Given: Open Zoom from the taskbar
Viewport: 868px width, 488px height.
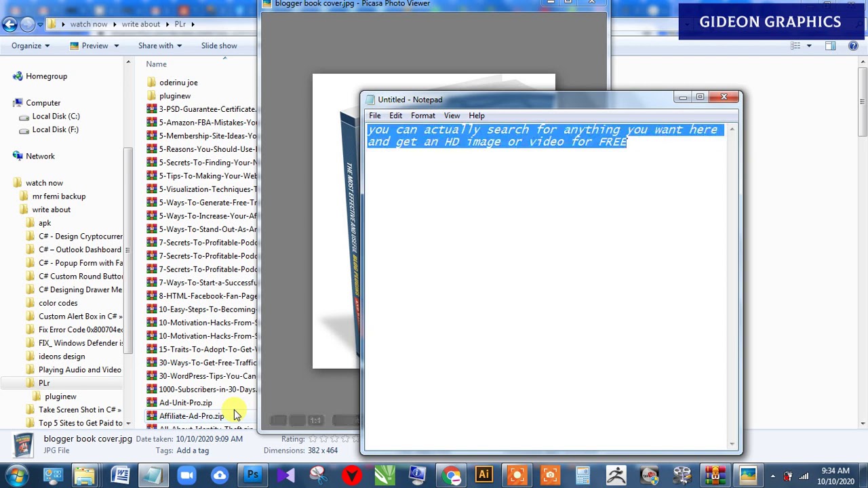Looking at the screenshot, I should 186,476.
